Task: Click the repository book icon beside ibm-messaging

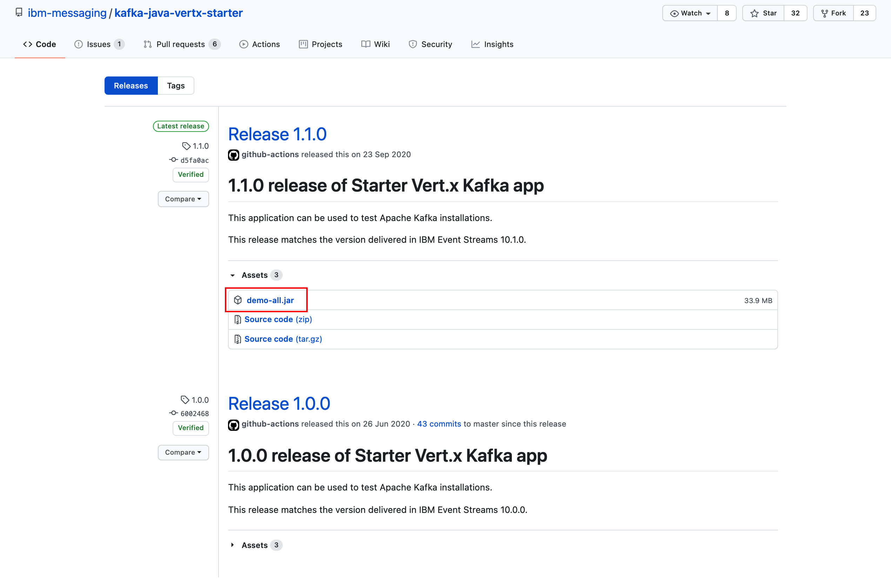Action: click(x=19, y=13)
